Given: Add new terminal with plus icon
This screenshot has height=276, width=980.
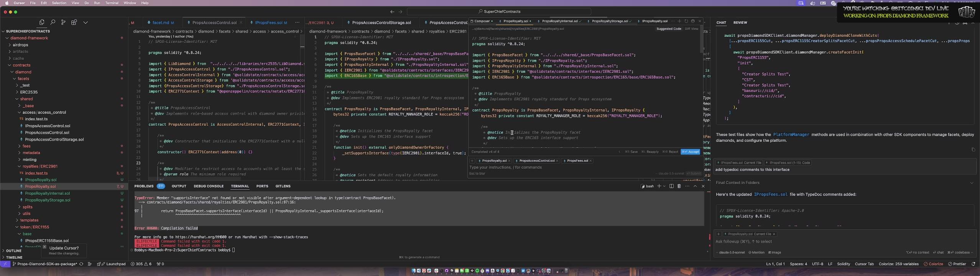Looking at the screenshot, I should [659, 186].
